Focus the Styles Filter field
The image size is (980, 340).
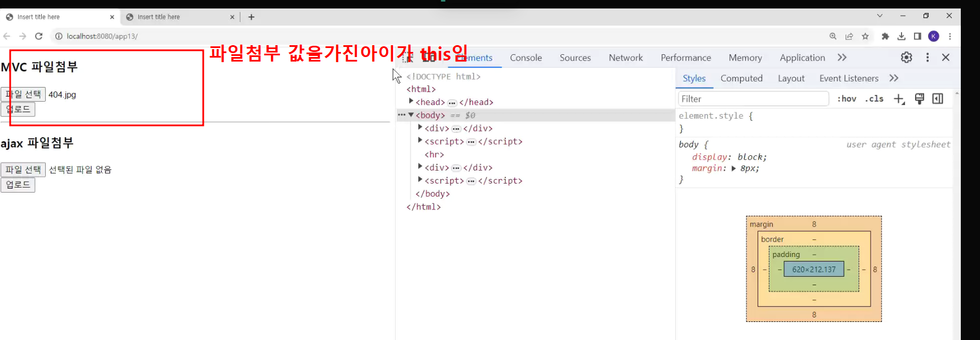tap(753, 99)
